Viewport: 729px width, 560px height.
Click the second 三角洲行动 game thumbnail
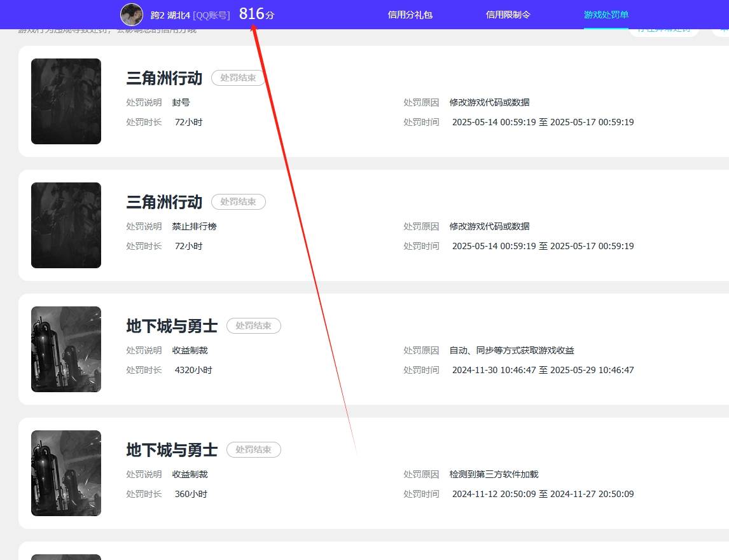(x=66, y=225)
